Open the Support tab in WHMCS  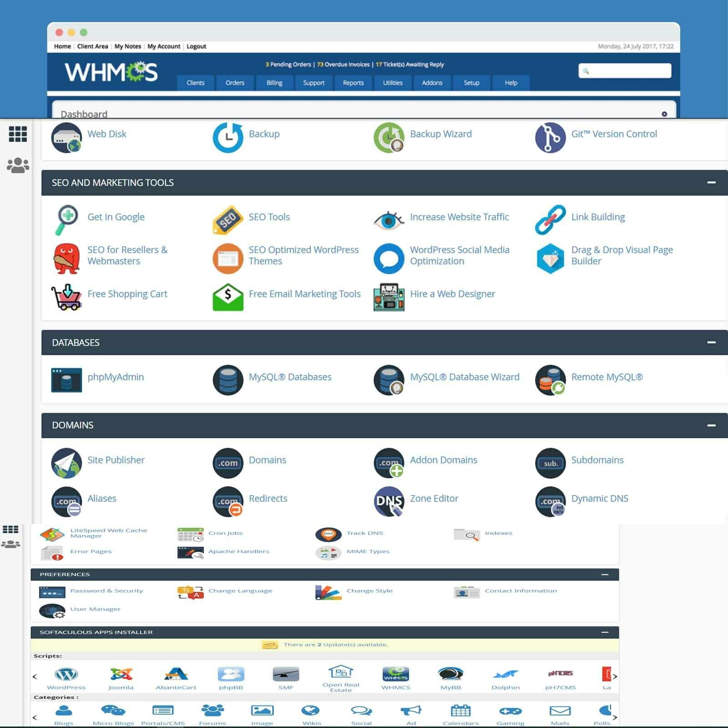(x=314, y=83)
